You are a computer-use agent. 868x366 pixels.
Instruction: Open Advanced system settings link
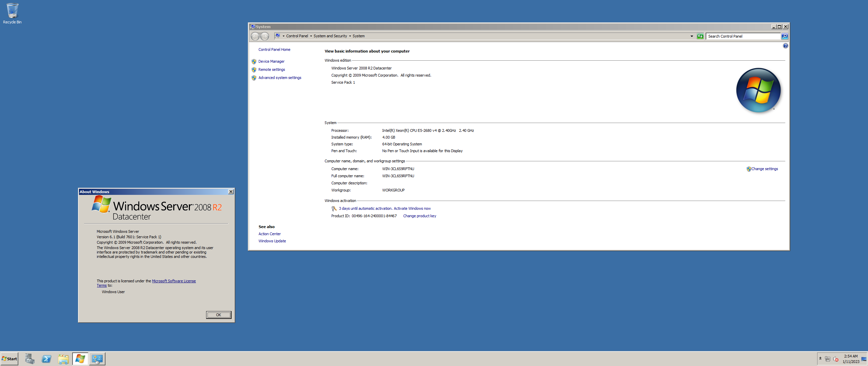[x=280, y=78]
